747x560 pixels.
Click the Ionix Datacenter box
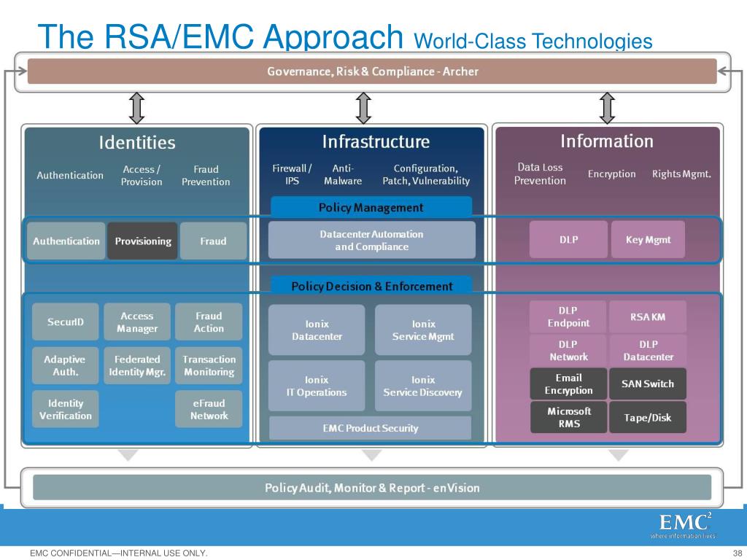(317, 330)
